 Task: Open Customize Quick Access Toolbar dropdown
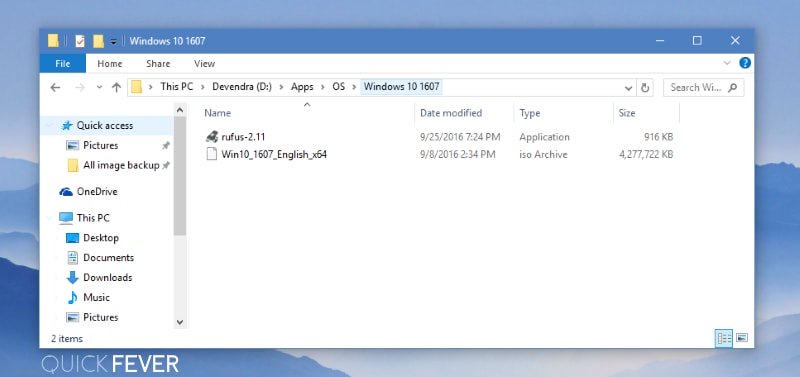click(x=113, y=41)
